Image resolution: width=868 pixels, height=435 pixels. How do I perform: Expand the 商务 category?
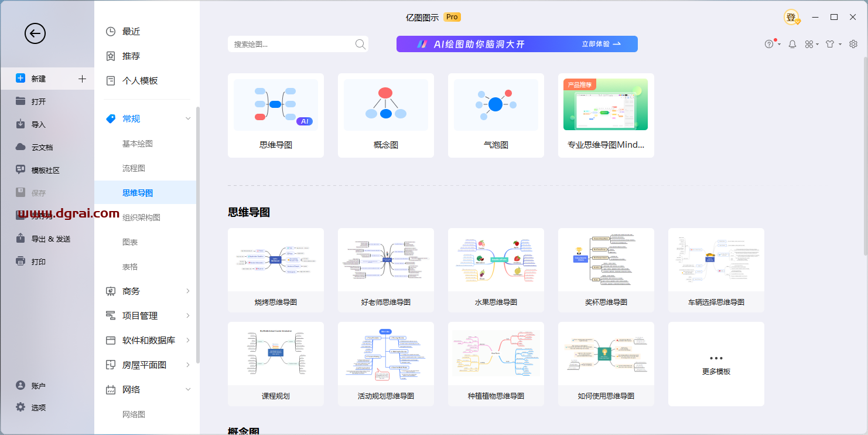[188, 291]
